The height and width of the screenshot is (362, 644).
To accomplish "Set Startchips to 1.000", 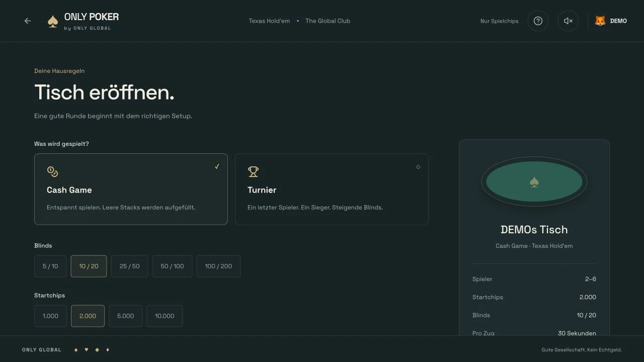I will pos(50,316).
